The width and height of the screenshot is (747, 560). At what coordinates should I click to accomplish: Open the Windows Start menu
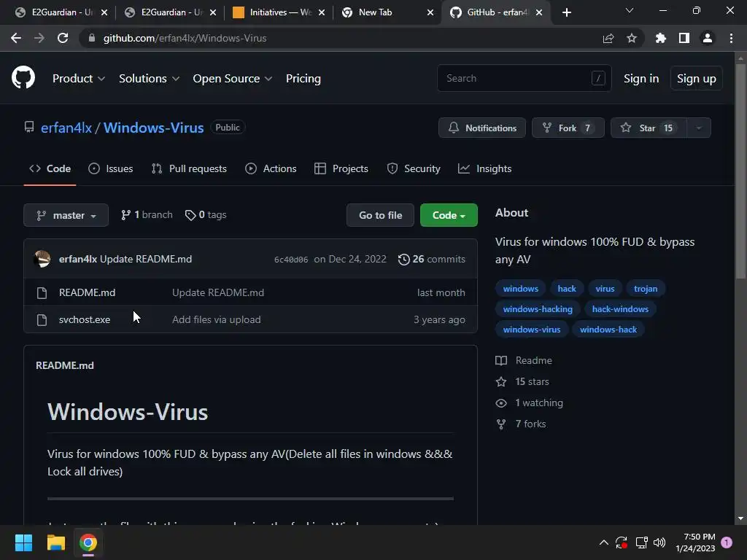point(23,542)
